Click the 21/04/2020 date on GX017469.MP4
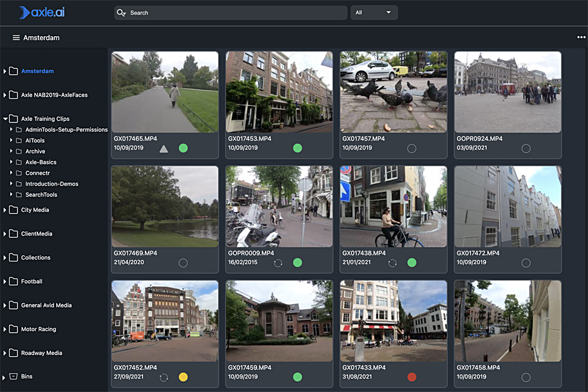This screenshot has height=392, width=588. tap(129, 262)
